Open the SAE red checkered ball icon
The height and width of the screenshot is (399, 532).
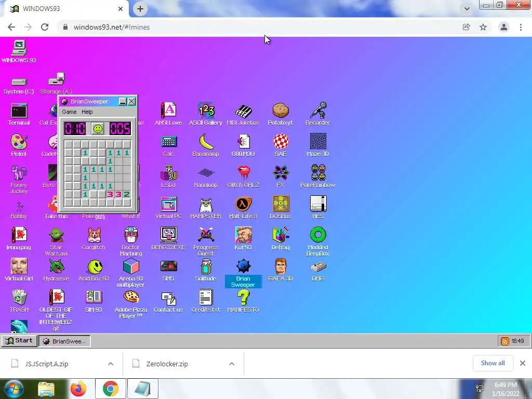pyautogui.click(x=281, y=141)
